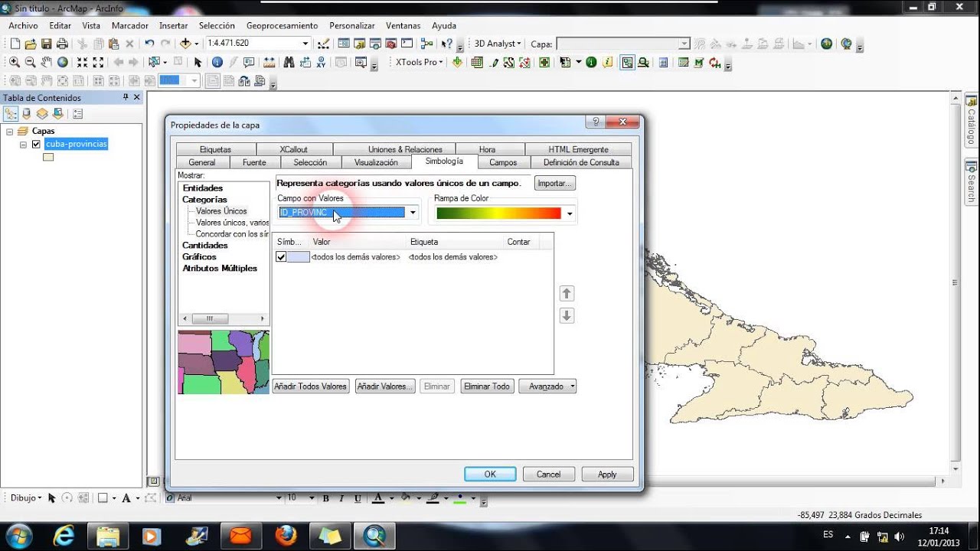Click the green info circle icon in toolbar
The height and width of the screenshot is (551, 980).
(x=591, y=62)
